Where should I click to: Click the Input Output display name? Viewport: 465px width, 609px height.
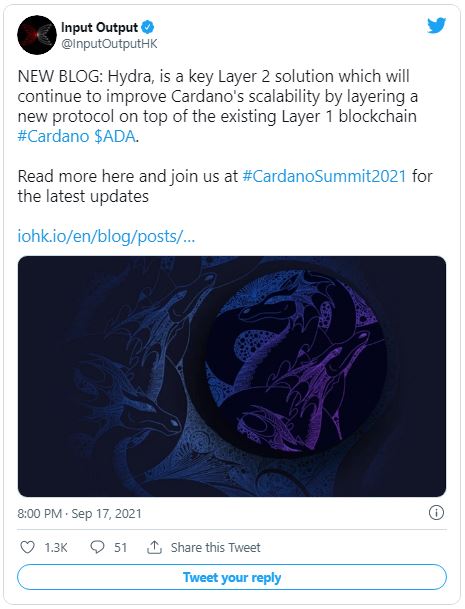pos(99,27)
